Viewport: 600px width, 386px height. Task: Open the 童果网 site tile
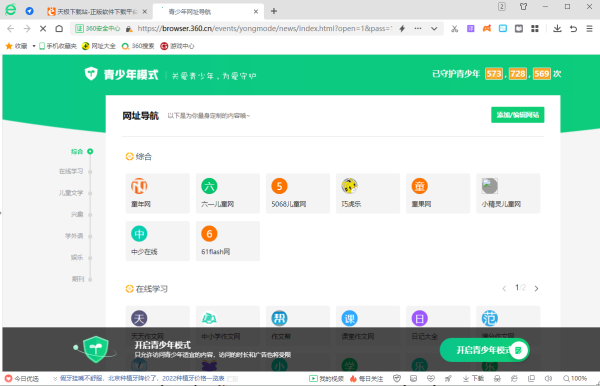coord(438,193)
